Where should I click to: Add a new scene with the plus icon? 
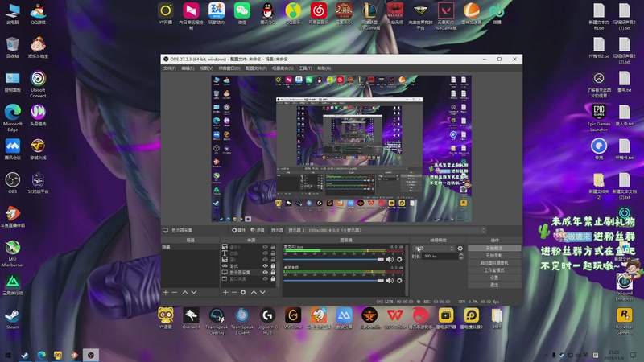pos(166,292)
